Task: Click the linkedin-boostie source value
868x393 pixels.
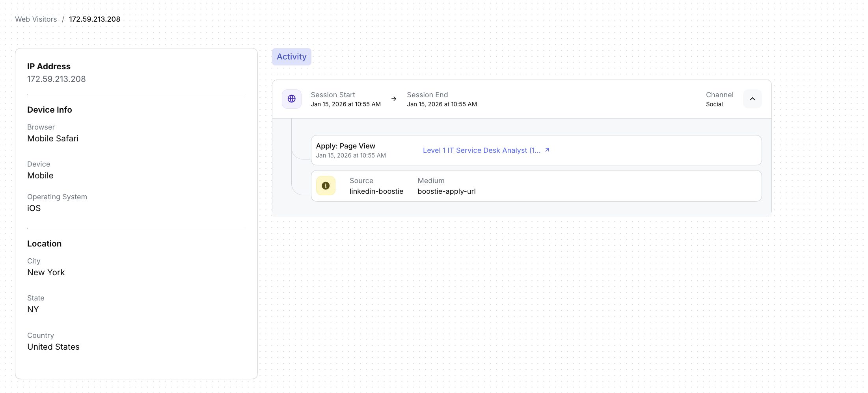Action: [x=376, y=191]
